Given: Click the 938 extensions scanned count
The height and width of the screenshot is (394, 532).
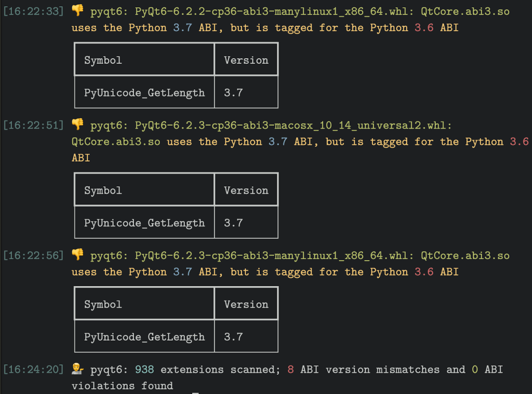Looking at the screenshot, I should [144, 370].
